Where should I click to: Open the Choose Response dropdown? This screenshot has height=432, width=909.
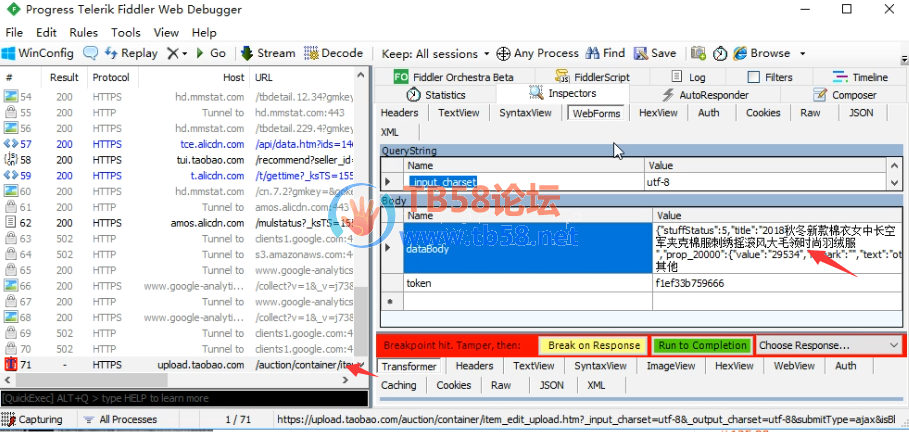829,346
